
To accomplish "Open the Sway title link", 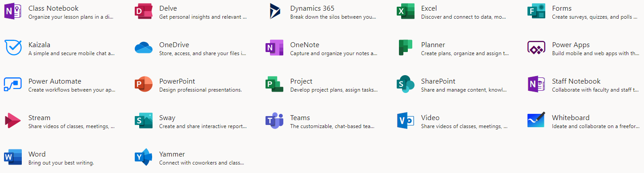I will (167, 118).
